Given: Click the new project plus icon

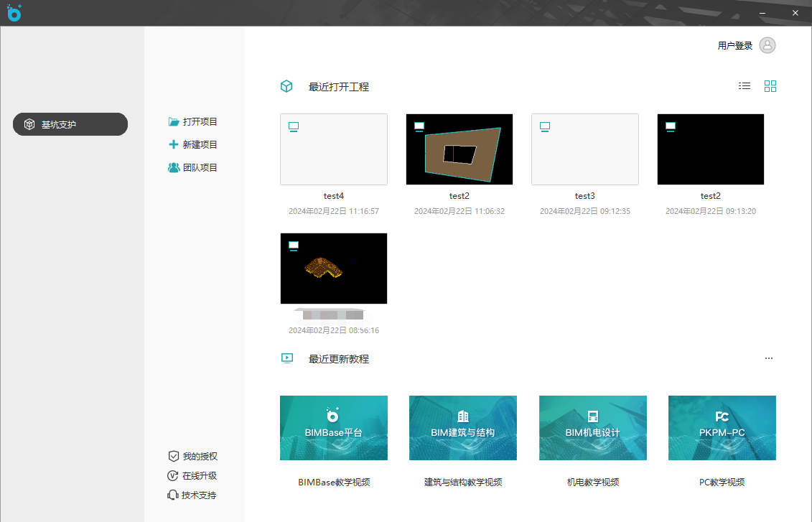Looking at the screenshot, I should (x=174, y=144).
